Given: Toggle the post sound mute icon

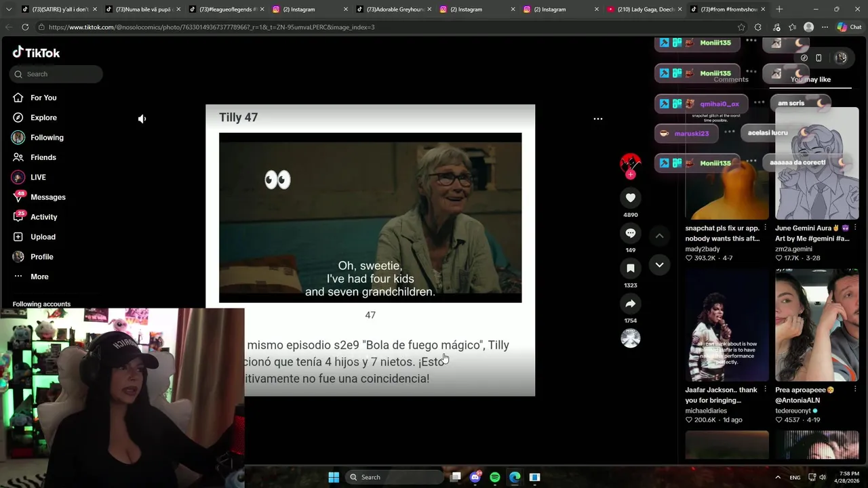Looking at the screenshot, I should coord(142,119).
